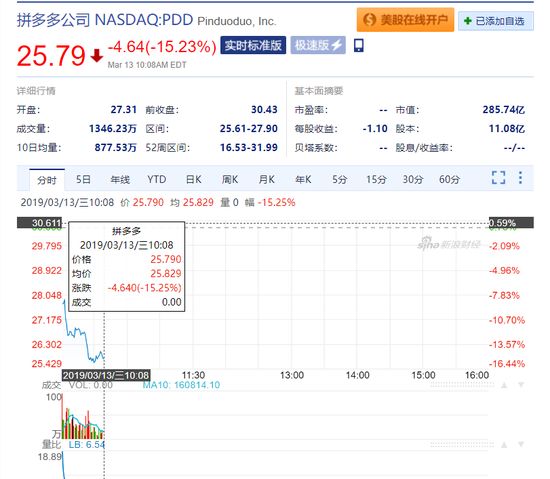
Task: Select the 5日 chart tab
Action: (x=83, y=180)
